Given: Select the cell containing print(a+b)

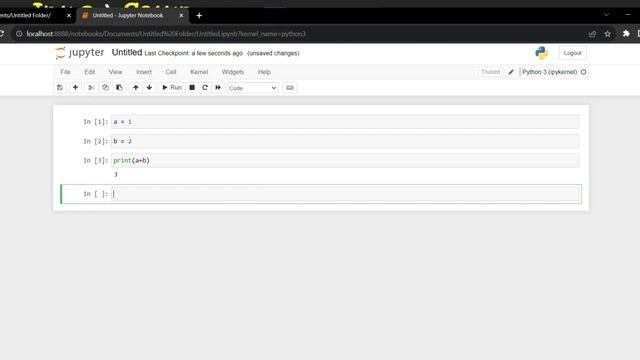Looking at the screenshot, I should click(345, 160).
